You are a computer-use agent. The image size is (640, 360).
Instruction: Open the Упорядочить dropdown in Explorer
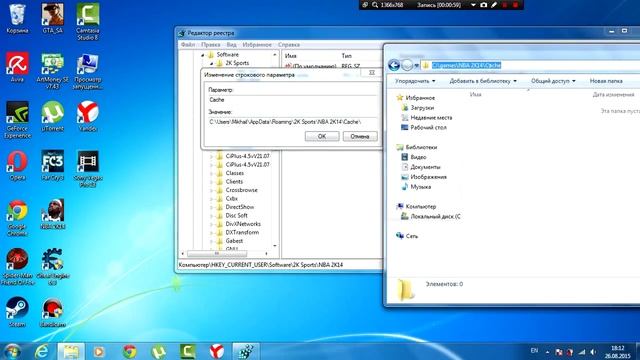coord(415,81)
